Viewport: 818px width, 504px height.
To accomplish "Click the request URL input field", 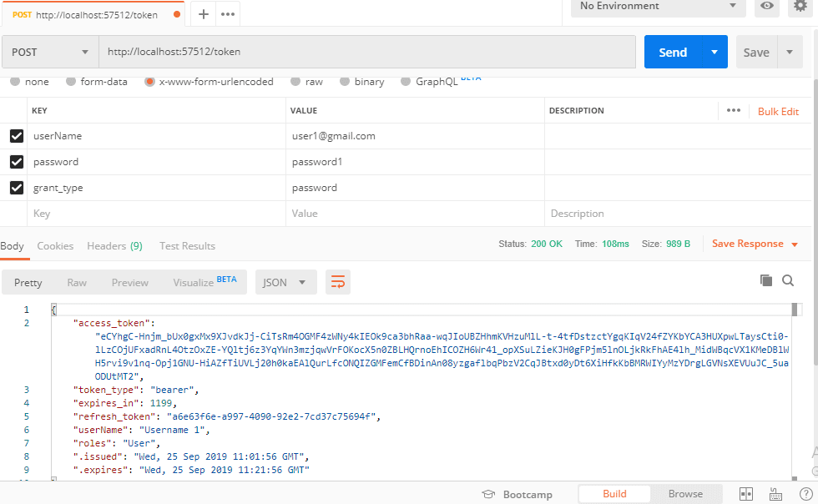I will (x=334, y=52).
